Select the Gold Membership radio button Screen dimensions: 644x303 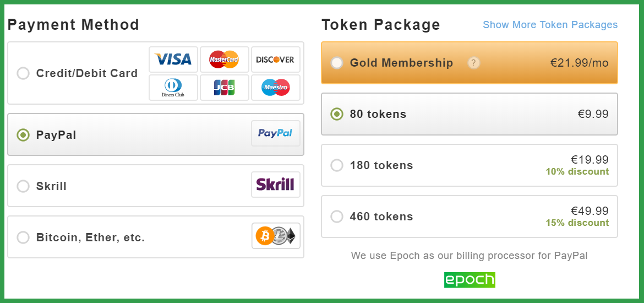(x=337, y=63)
